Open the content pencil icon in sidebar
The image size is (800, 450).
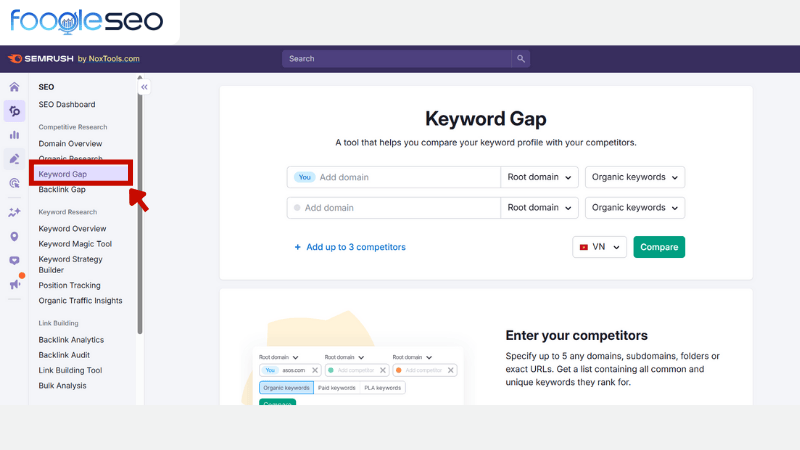(x=14, y=159)
